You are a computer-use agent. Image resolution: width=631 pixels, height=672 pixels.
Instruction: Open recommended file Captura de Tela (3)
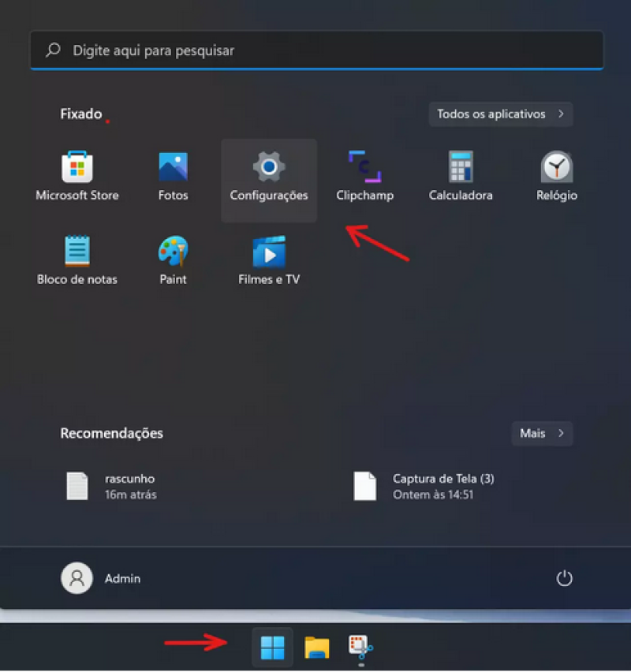point(424,486)
